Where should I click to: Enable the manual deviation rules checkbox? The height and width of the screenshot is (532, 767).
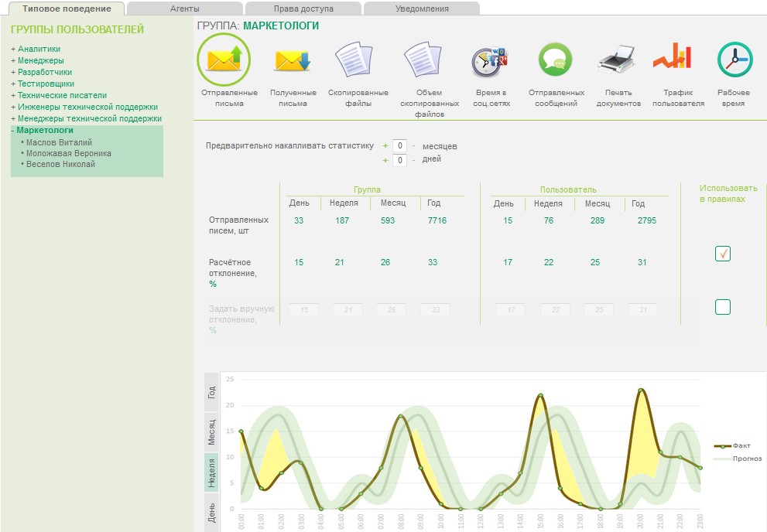point(722,307)
